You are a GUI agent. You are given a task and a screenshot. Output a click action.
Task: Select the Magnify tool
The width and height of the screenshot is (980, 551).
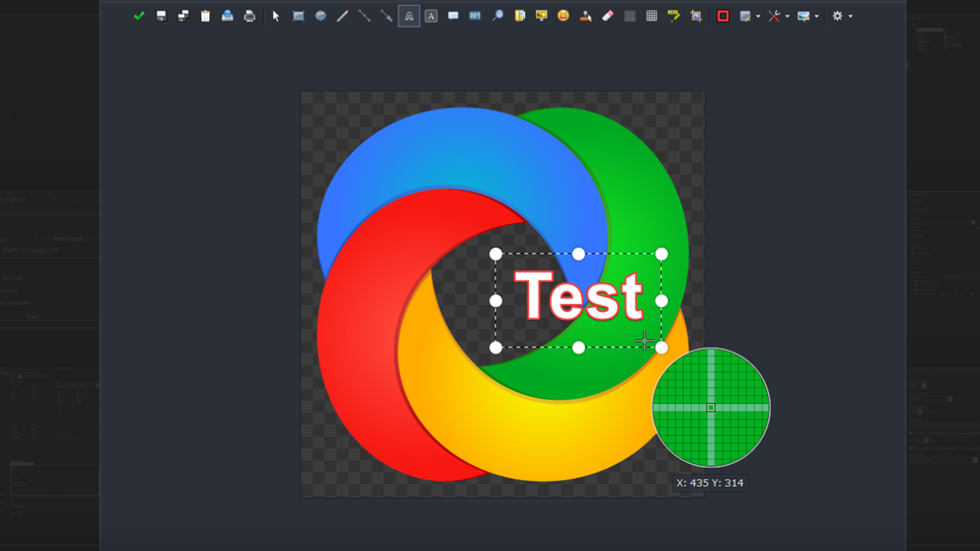tap(498, 16)
